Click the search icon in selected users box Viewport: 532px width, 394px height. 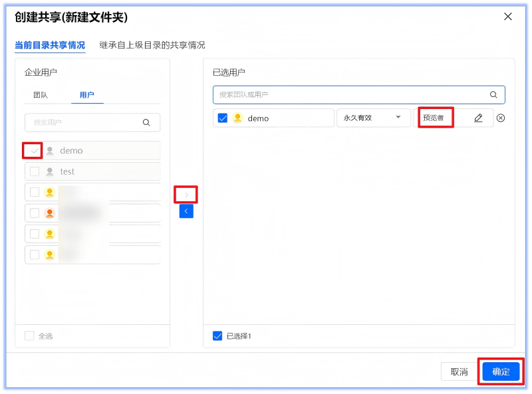pyautogui.click(x=493, y=95)
